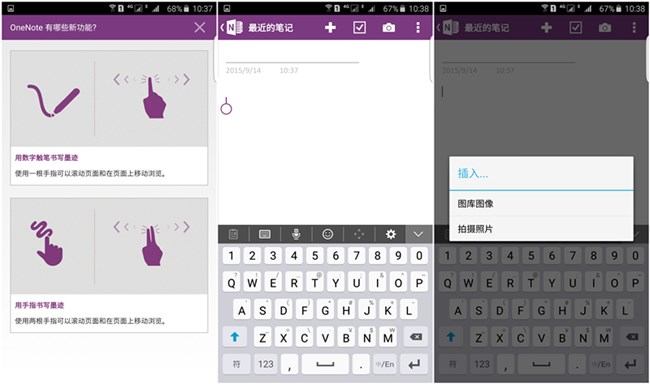Tap dimmed 123 key on right keyboard
Viewport: 650px width, 384px height.
tap(482, 365)
